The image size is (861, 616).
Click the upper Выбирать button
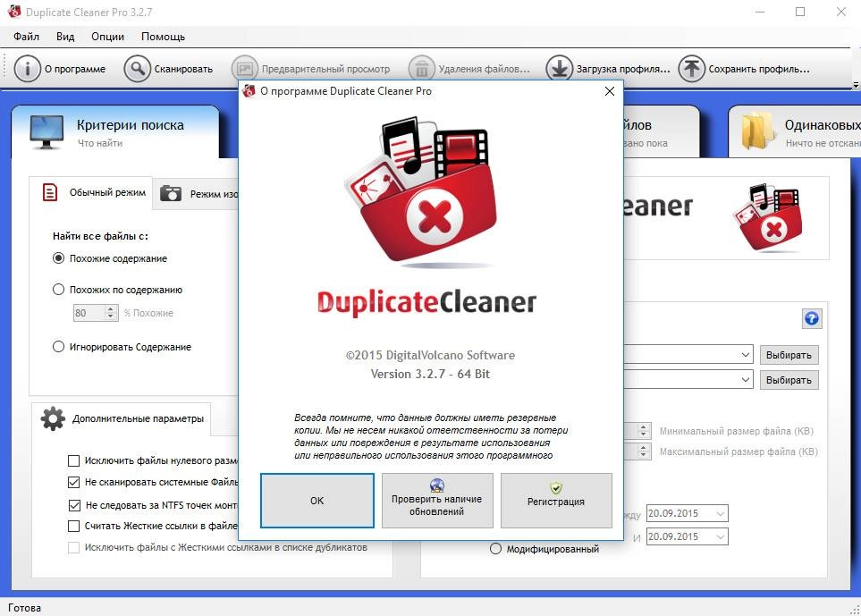pyautogui.click(x=789, y=355)
